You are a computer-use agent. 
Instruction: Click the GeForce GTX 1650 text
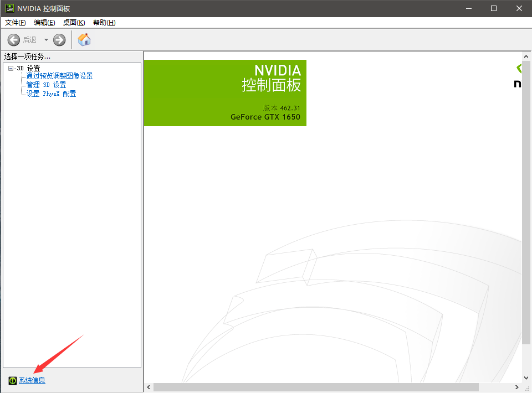(265, 117)
